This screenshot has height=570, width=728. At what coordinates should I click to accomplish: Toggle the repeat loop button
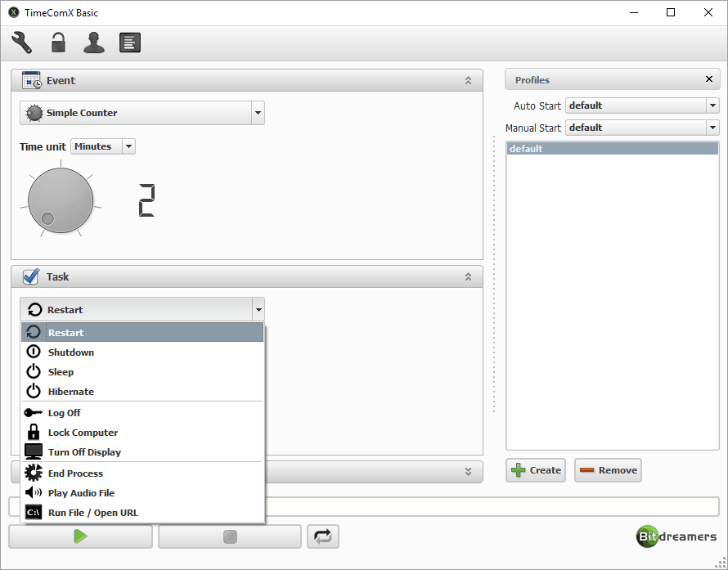point(322,536)
